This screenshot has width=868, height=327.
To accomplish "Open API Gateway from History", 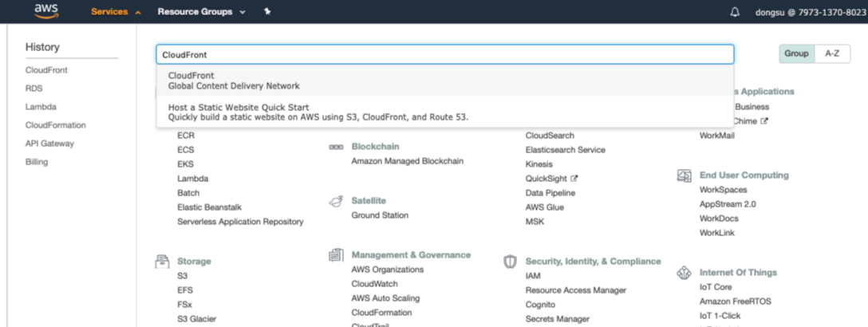I will [x=49, y=144].
